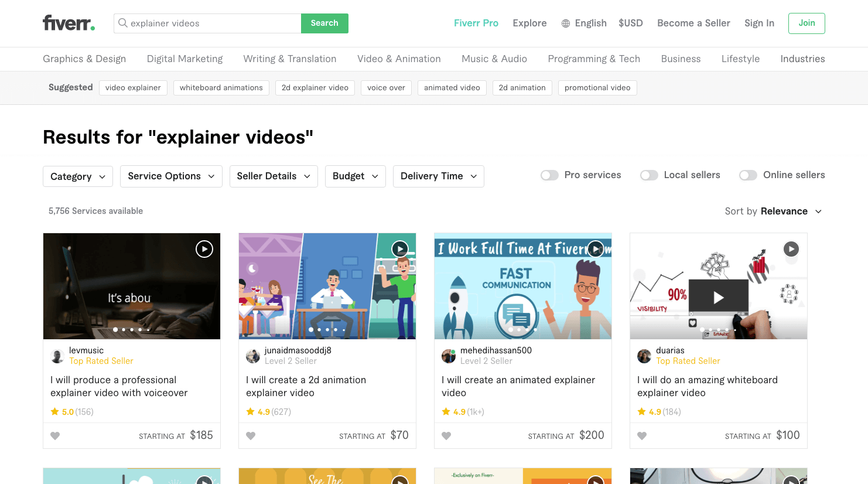
Task: Open 'I will do an amazing whiteboard explainer video'
Action: pos(708,386)
